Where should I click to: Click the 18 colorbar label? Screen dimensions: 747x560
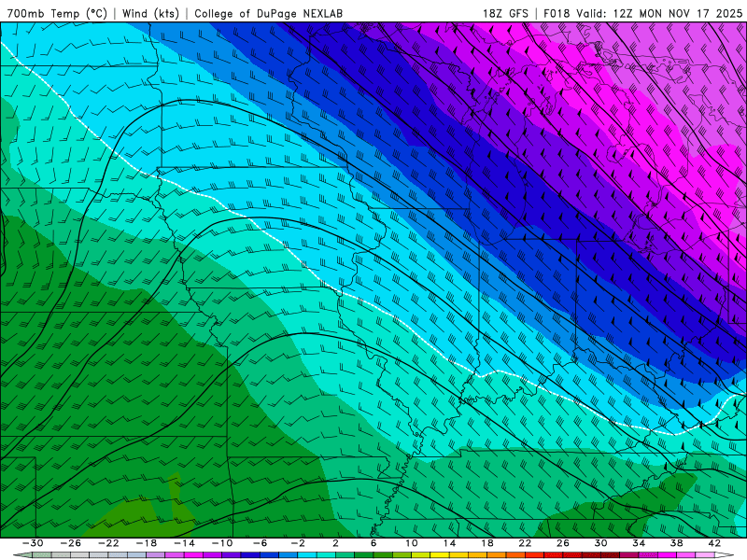pyautogui.click(x=486, y=543)
